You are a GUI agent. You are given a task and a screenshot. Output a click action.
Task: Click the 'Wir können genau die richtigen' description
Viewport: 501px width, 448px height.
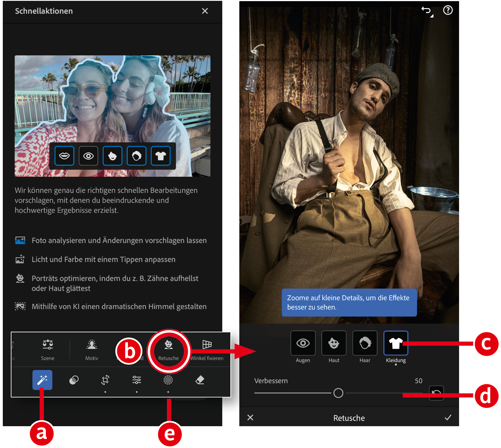tap(106, 200)
